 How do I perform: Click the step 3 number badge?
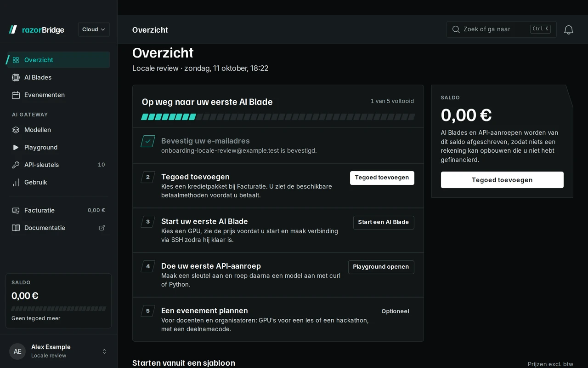[x=148, y=222]
